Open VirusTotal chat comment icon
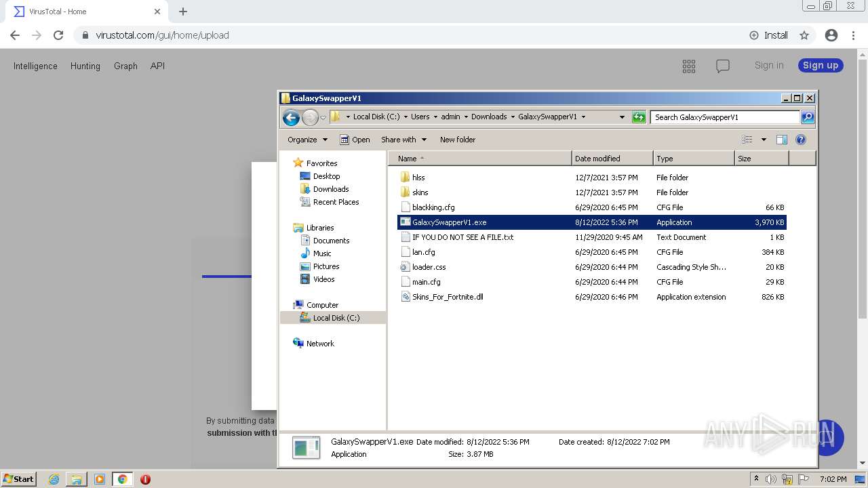This screenshot has width=868, height=488. [x=723, y=66]
